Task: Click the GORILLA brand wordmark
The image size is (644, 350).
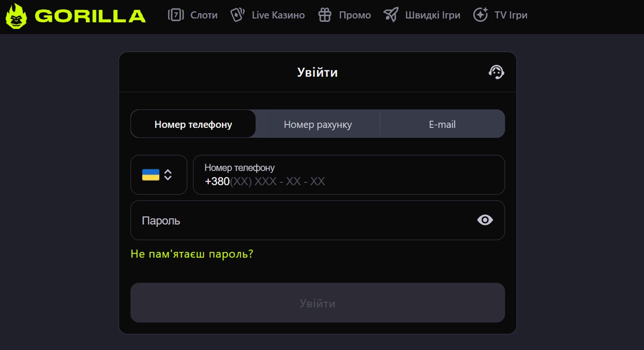Action: click(x=90, y=16)
